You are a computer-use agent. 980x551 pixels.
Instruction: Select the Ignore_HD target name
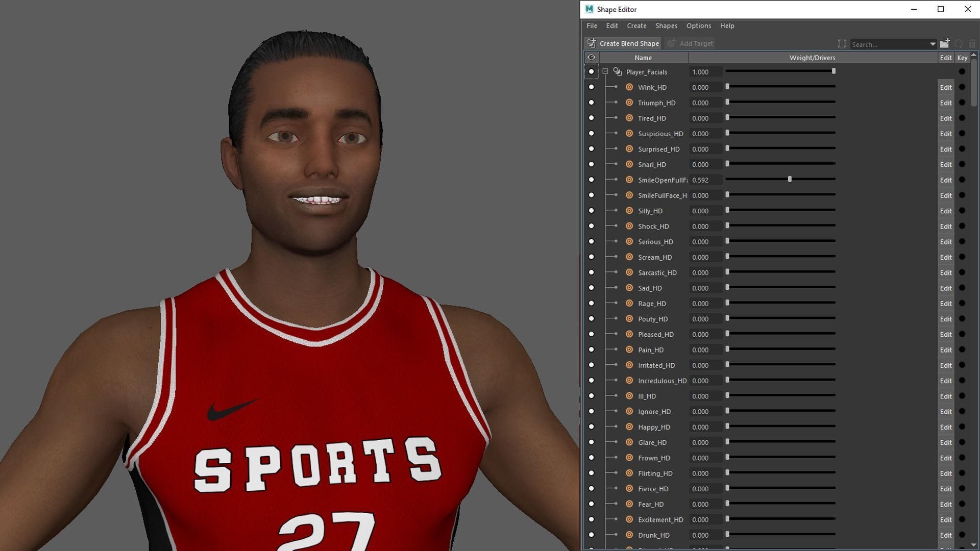654,411
